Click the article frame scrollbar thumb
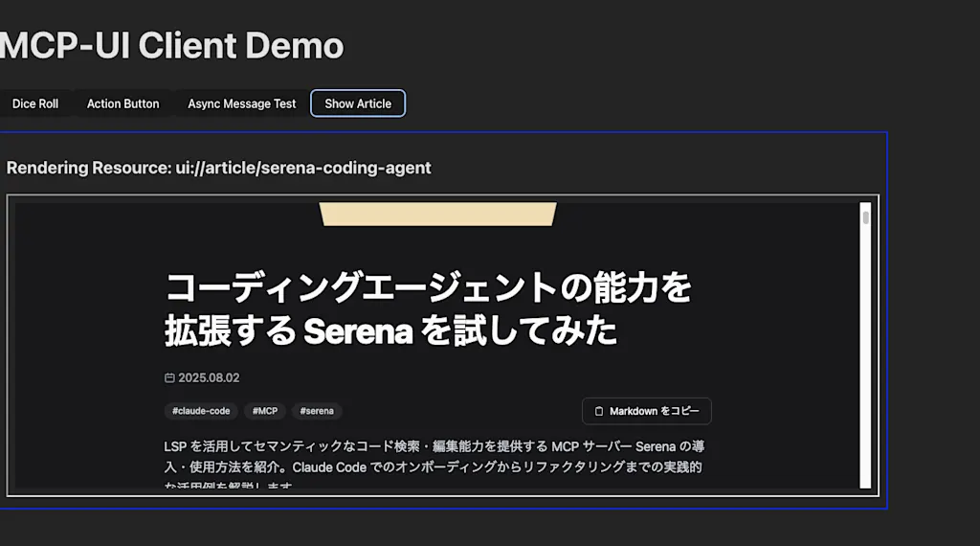Viewport: 980px width, 546px height. pyautogui.click(x=865, y=217)
